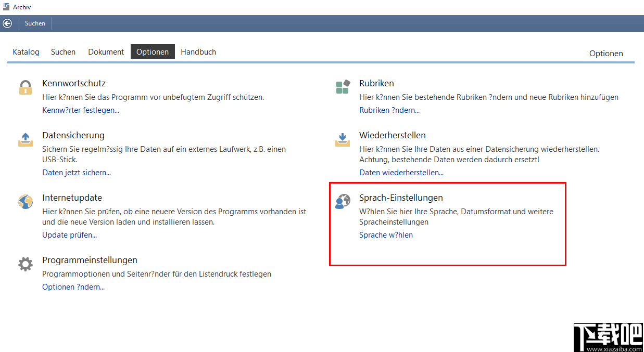Switch to the Katalog tab

tap(26, 52)
